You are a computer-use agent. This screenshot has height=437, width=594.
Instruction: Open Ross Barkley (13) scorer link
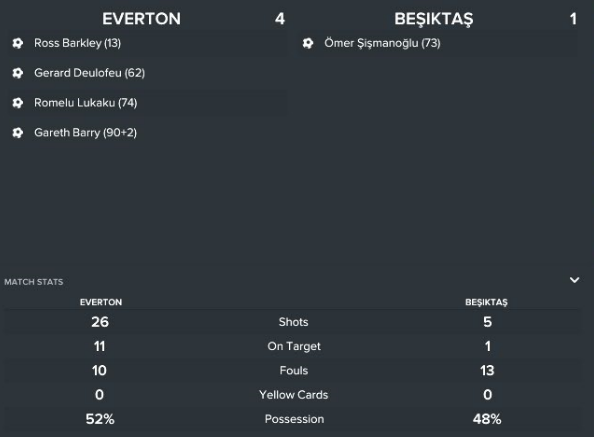[77, 43]
